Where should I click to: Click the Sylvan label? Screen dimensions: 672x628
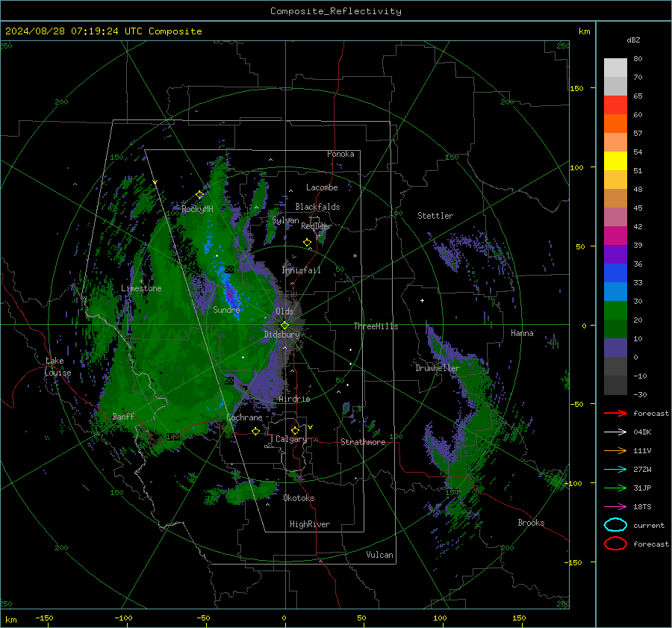point(285,220)
